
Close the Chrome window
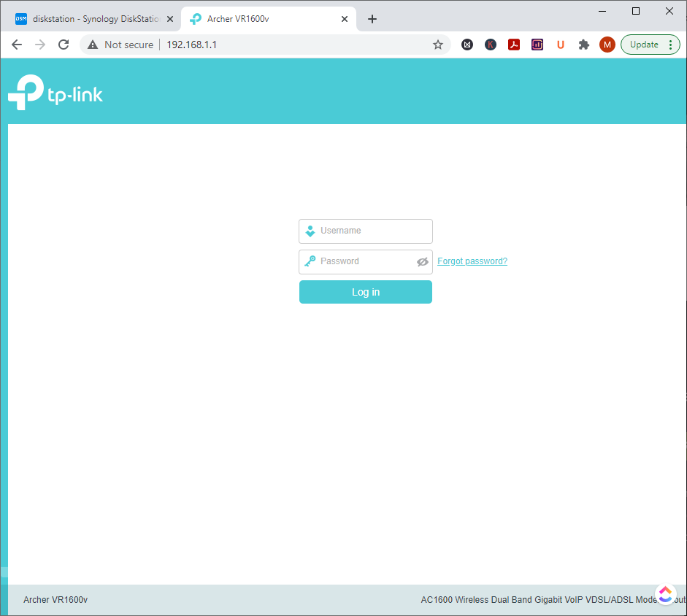669,12
